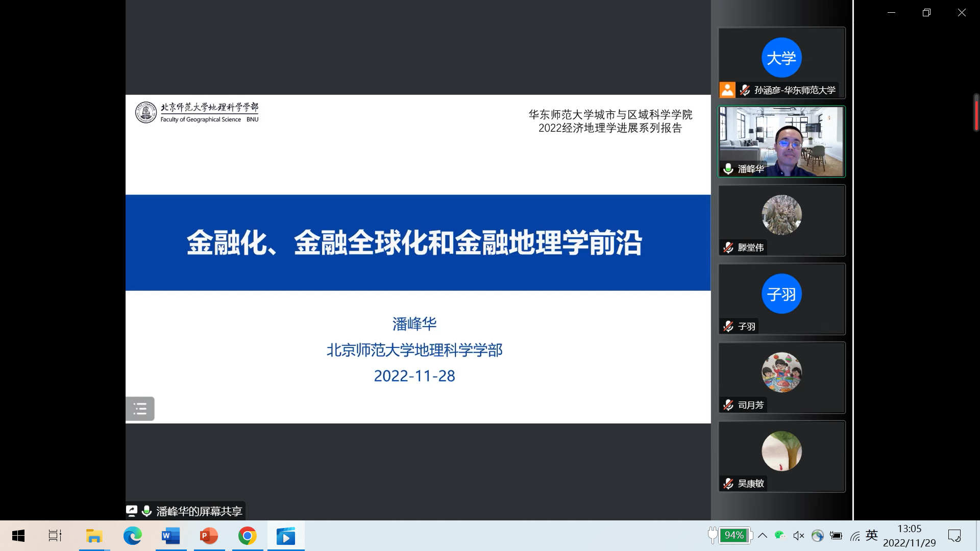Switch the 英 input method indicator
Viewport: 980px width, 551px height.
[872, 535]
